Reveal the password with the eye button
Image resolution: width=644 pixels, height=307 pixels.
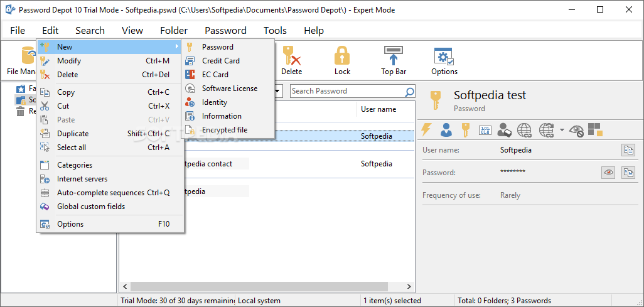(608, 173)
